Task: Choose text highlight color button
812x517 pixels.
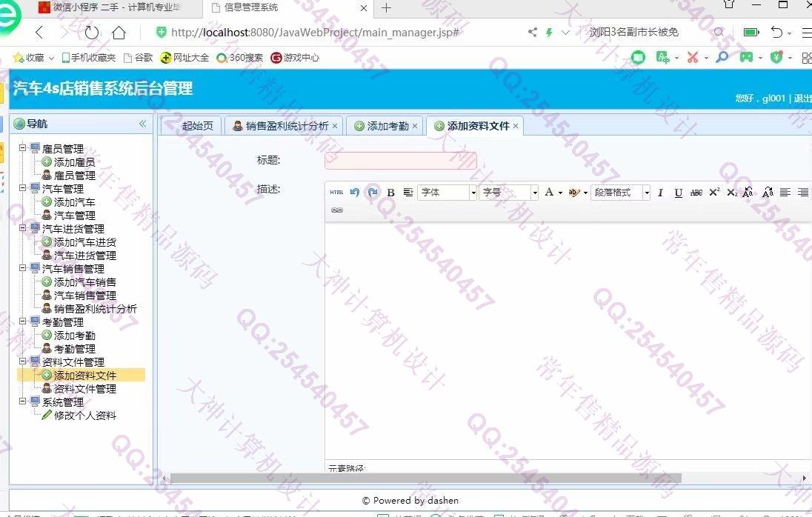Action: click(x=573, y=192)
